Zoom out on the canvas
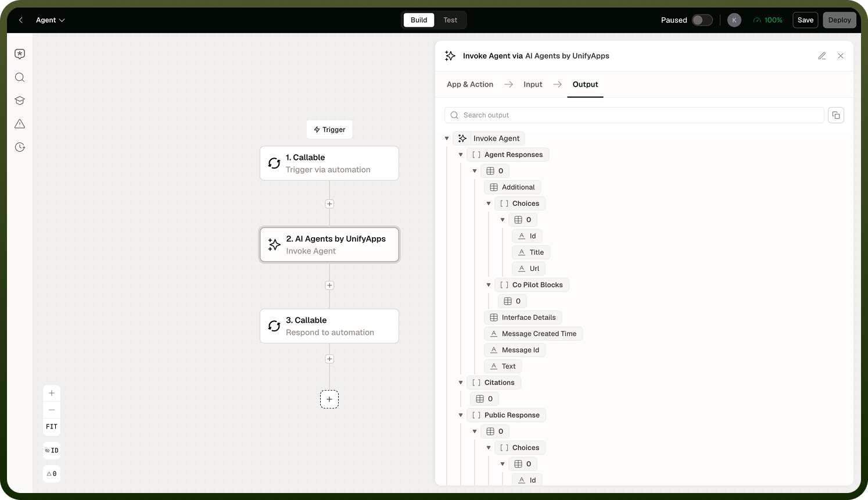 (52, 410)
